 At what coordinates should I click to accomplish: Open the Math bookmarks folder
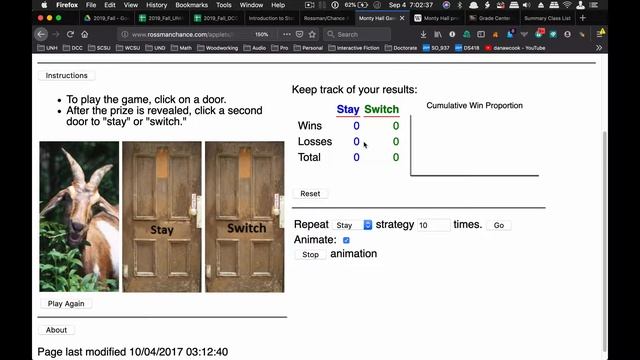click(181, 48)
